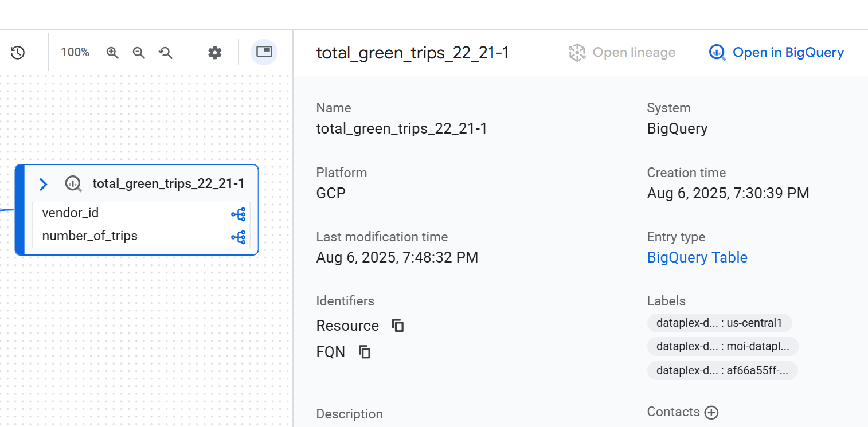The image size is (868, 427).
Task: Zoom in on the lineage graph
Action: point(112,53)
